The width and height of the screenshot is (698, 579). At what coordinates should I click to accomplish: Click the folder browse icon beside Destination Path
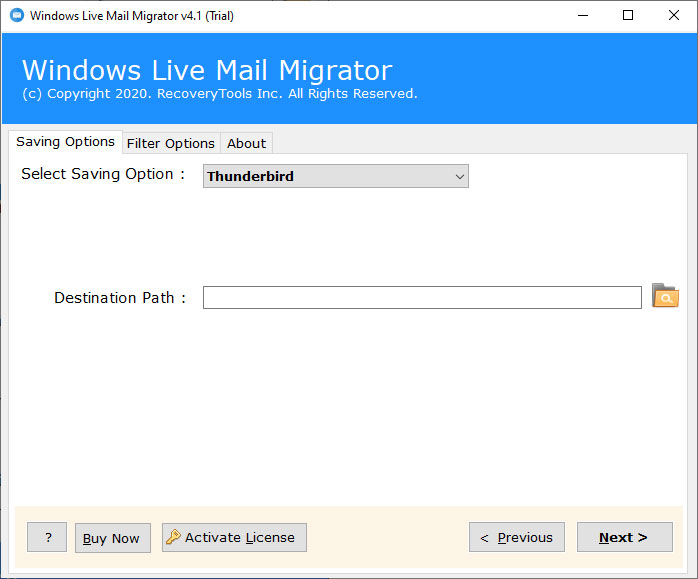point(664,296)
